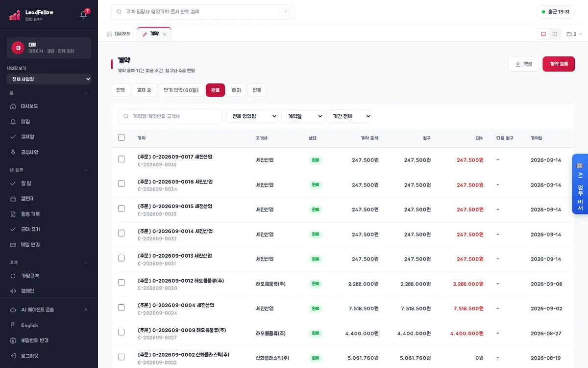
Task: Open 비밀번호 변경 settings
Action: (x=49, y=341)
